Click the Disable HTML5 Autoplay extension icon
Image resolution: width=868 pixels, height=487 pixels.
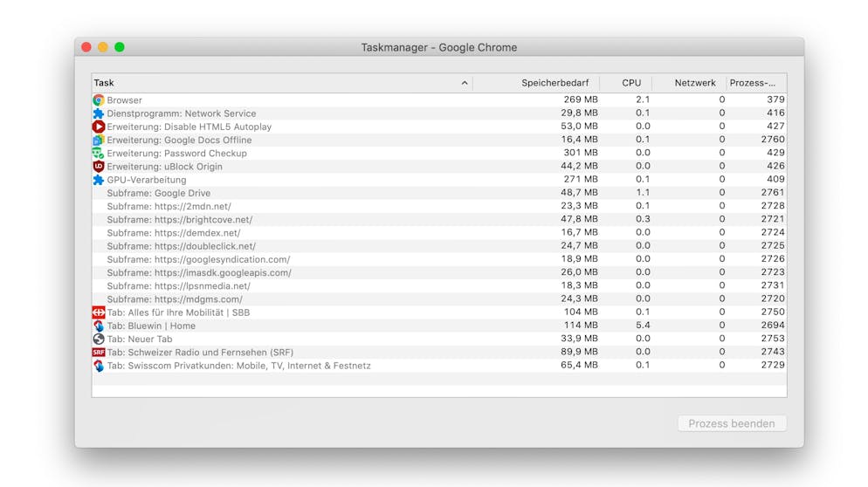(99, 127)
